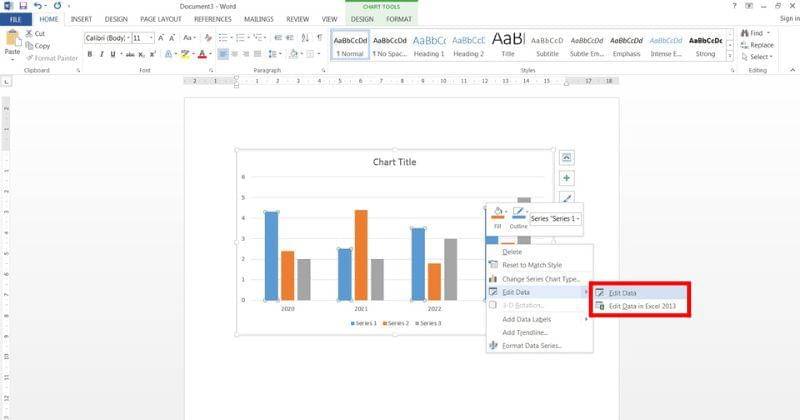Click the Chart Elements plus button
This screenshot has width=800, height=420.
coord(567,177)
